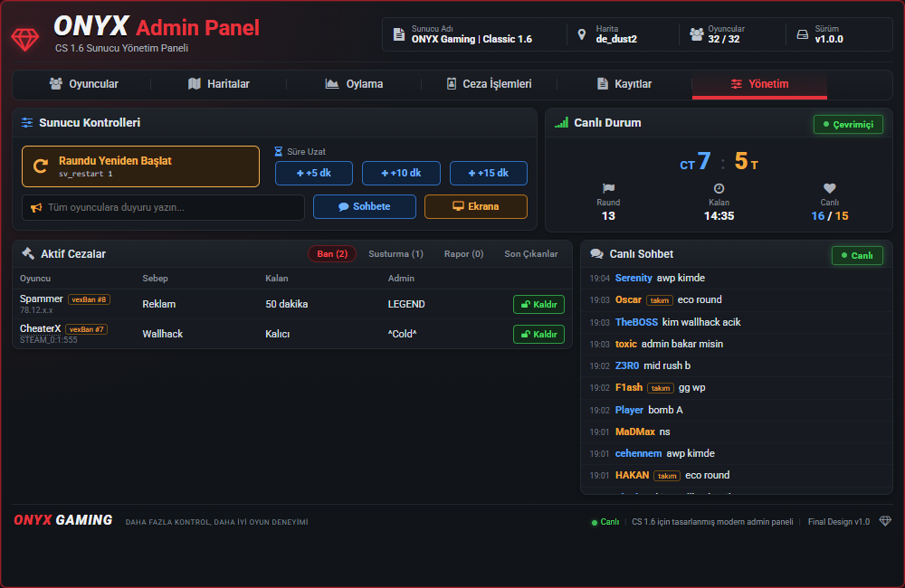The image size is (905, 588).
Task: Click the gavel icon beside Aktif Cezalar
Action: pyautogui.click(x=28, y=253)
